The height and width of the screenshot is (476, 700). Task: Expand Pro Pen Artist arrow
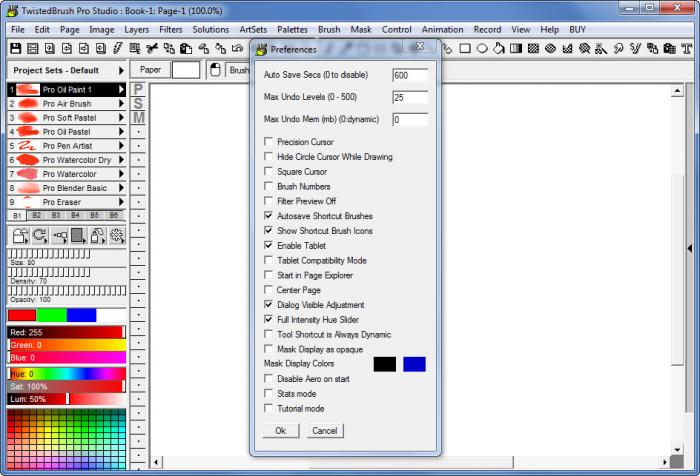(121, 146)
